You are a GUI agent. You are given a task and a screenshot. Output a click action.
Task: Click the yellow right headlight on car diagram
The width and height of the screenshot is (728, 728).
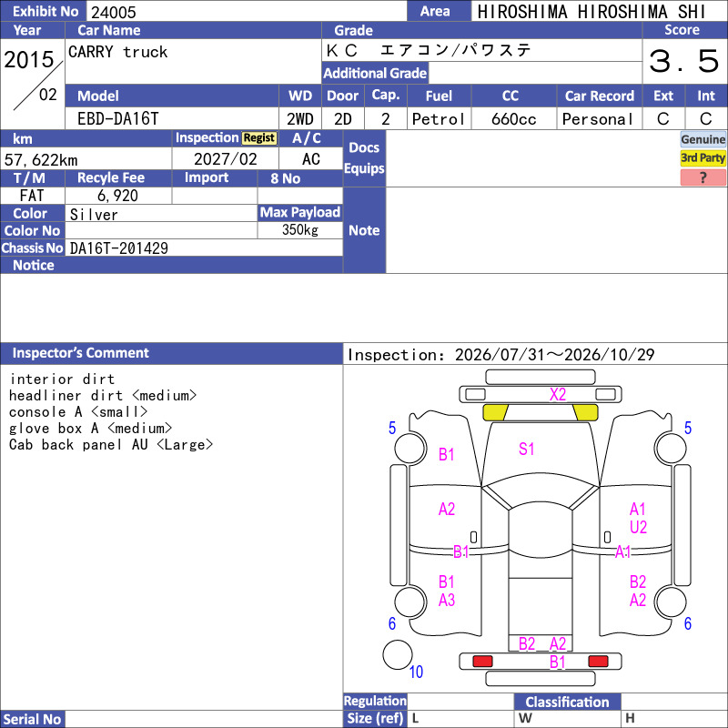[585, 412]
